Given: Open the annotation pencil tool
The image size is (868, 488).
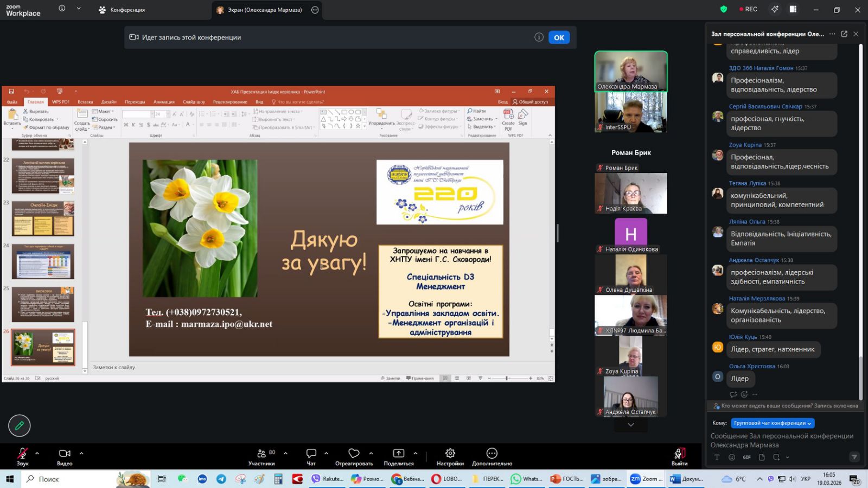Looking at the screenshot, I should point(20,426).
